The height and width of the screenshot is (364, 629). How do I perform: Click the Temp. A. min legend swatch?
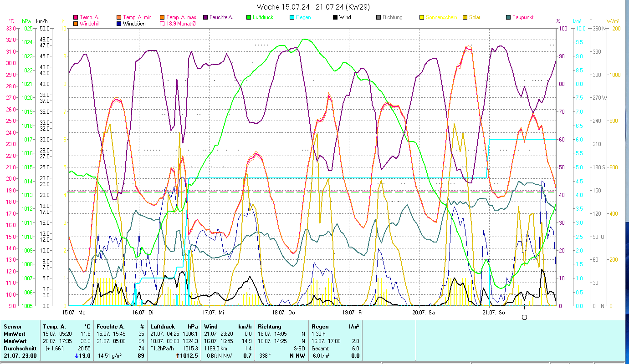[x=118, y=17]
